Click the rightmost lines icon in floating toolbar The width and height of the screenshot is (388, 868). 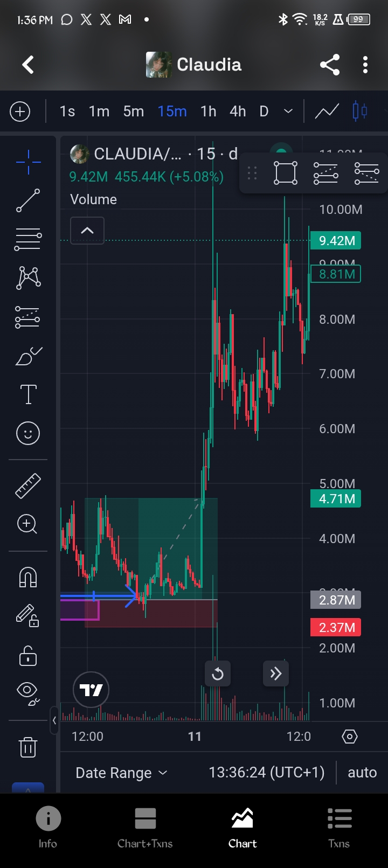[366, 173]
